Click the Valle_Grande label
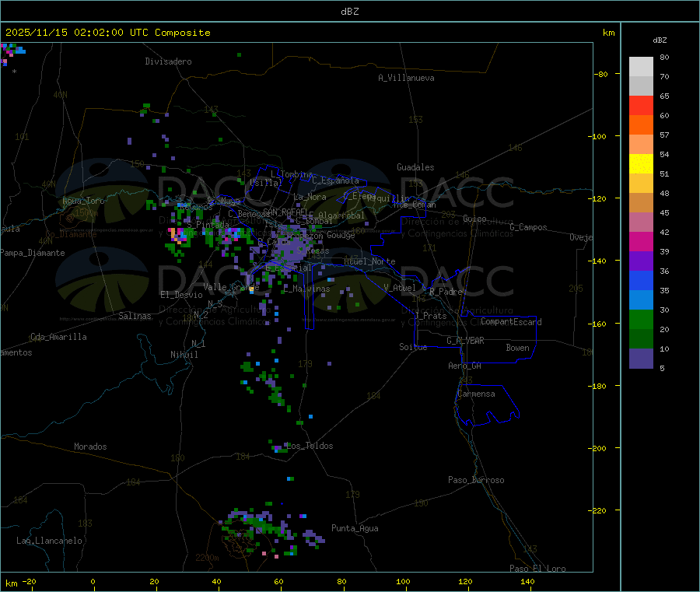Image resolution: width=700 pixels, height=592 pixels. tap(231, 286)
